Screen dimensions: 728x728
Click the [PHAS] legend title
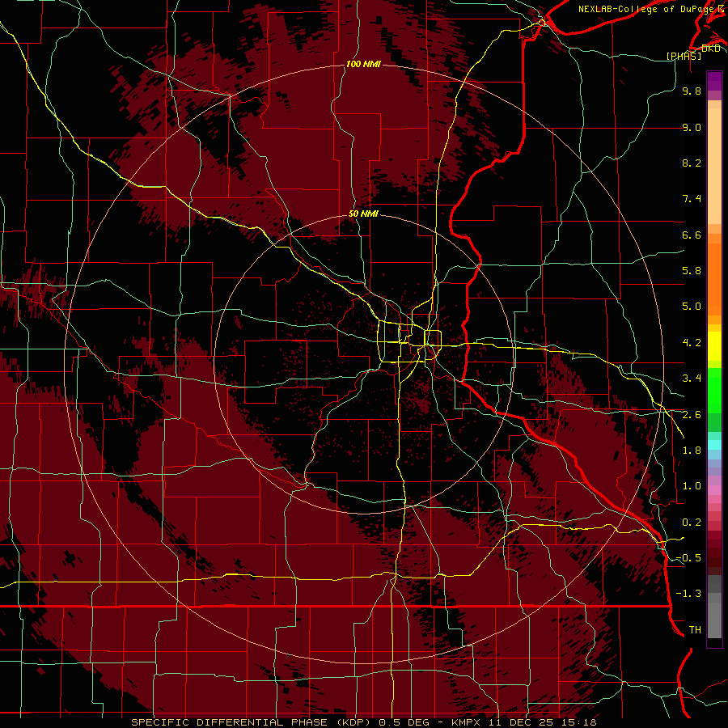[x=684, y=56]
